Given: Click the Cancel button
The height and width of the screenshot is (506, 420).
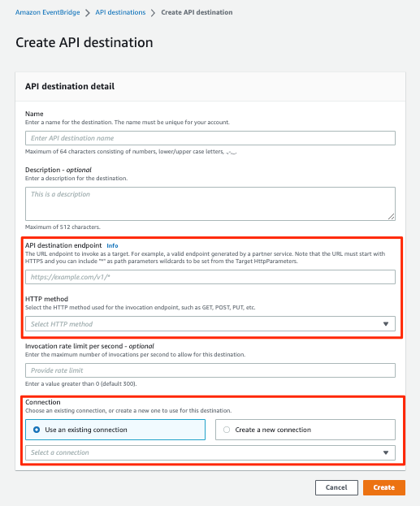Looking at the screenshot, I should click(336, 487).
